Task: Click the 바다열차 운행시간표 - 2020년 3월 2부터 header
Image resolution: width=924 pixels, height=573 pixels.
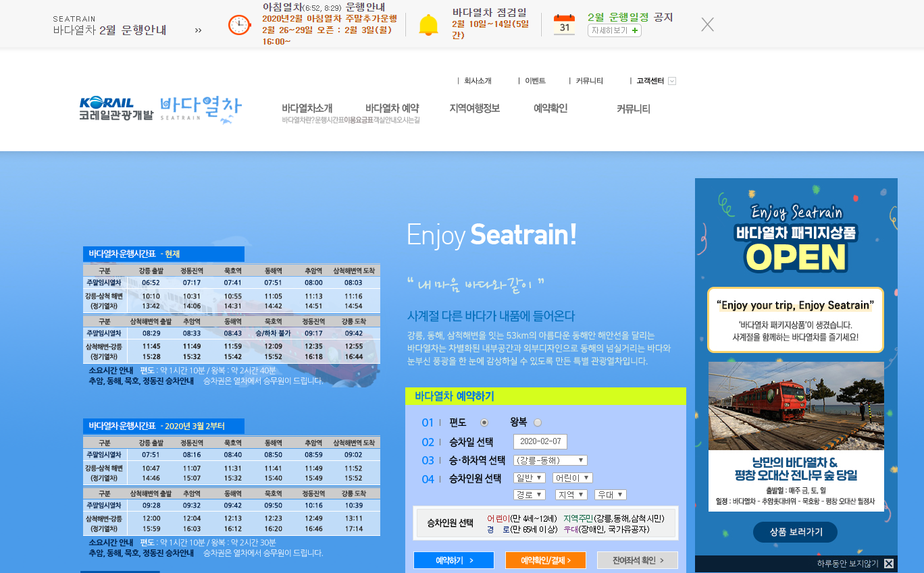Action: pos(163,426)
